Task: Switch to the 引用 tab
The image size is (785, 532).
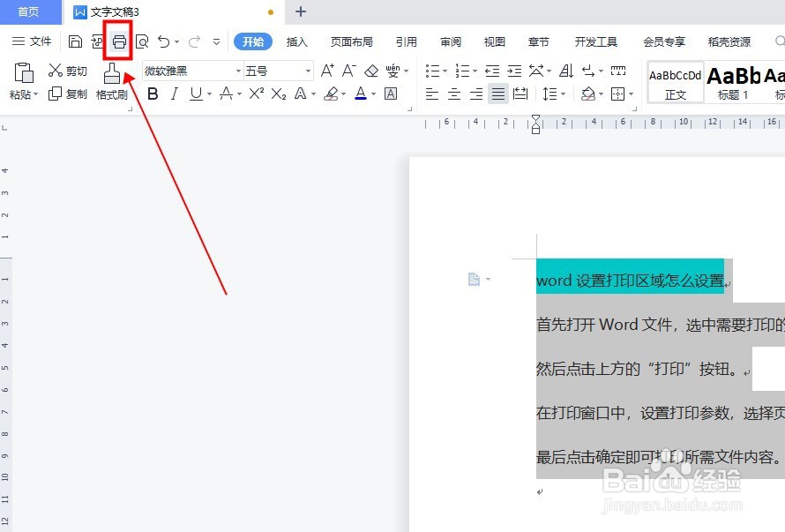Action: [x=406, y=41]
